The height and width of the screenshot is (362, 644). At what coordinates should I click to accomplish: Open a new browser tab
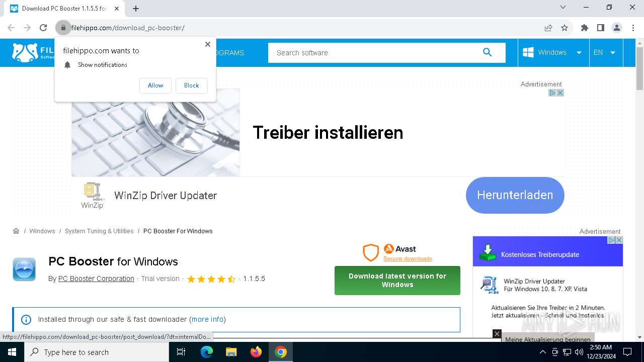(x=136, y=9)
